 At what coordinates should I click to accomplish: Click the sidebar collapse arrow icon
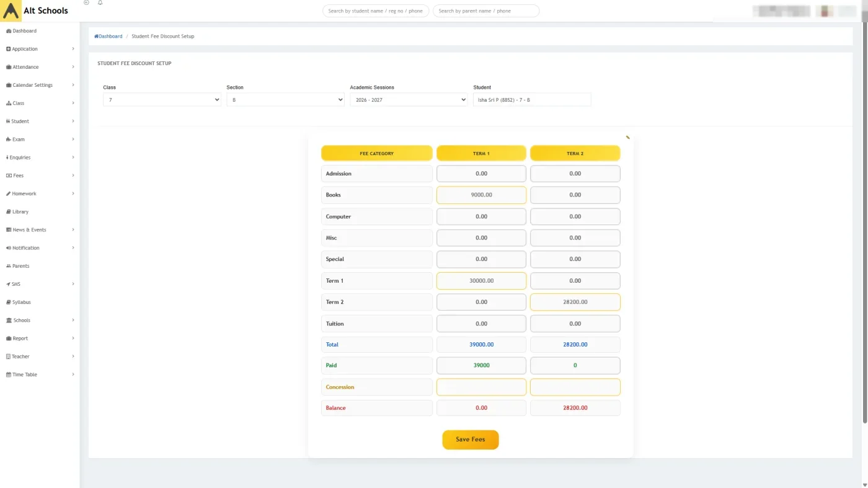click(86, 2)
